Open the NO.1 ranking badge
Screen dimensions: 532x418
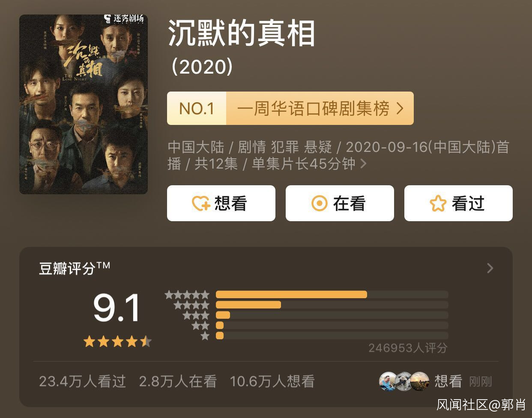coord(197,109)
